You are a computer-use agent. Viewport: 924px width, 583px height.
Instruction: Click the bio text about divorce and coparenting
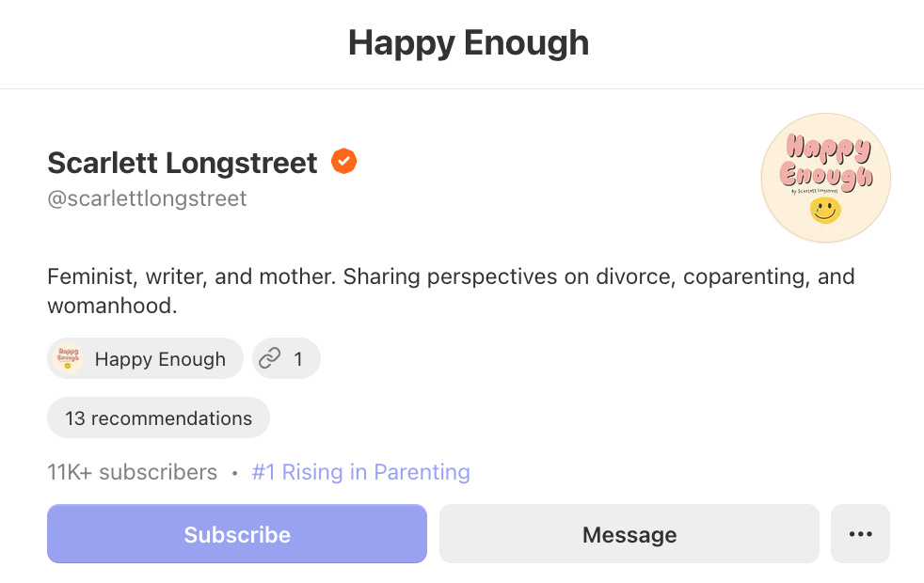click(x=451, y=291)
